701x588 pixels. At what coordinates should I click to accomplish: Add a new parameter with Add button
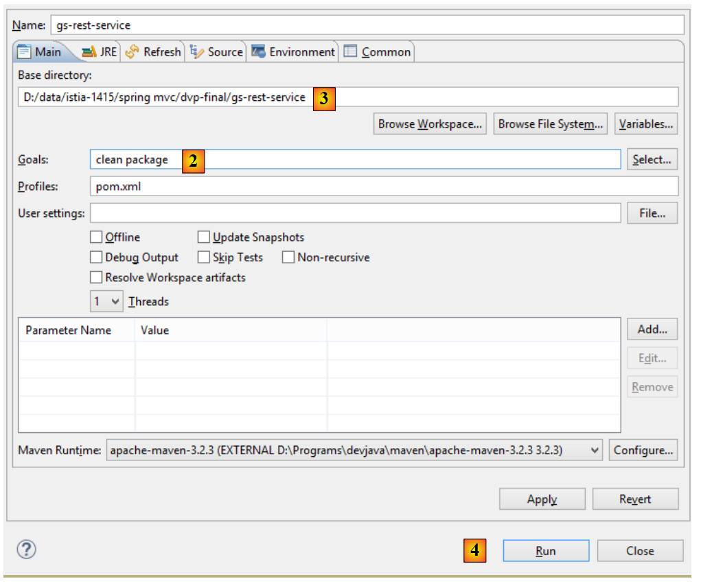(x=652, y=329)
